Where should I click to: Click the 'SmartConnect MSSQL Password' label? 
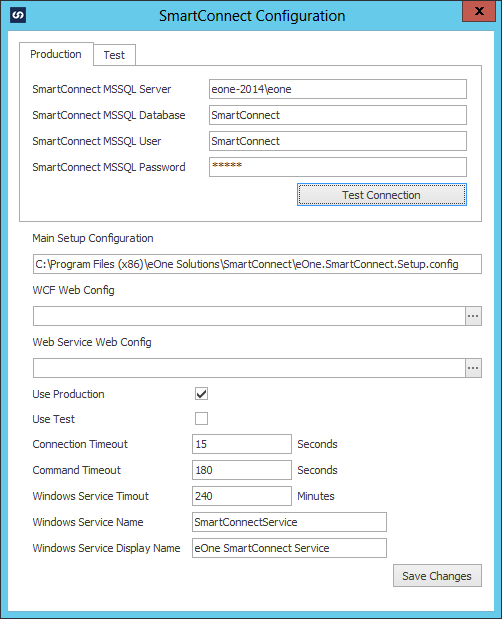pos(109,167)
